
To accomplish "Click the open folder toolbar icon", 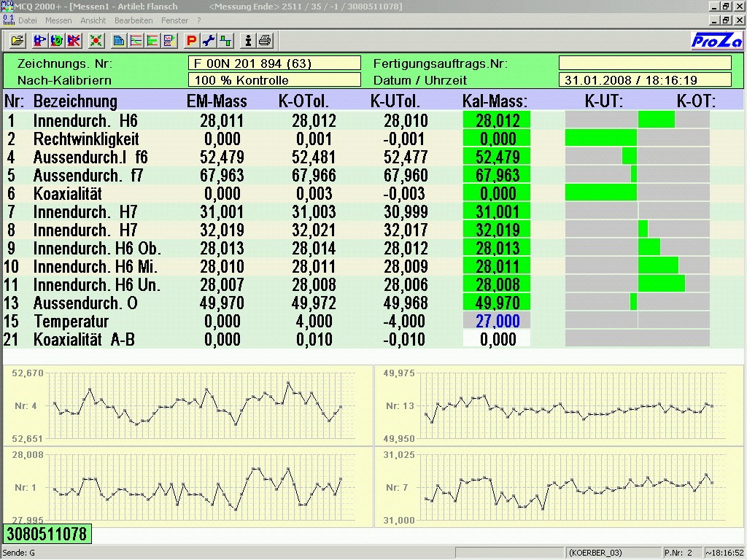I will (x=18, y=40).
